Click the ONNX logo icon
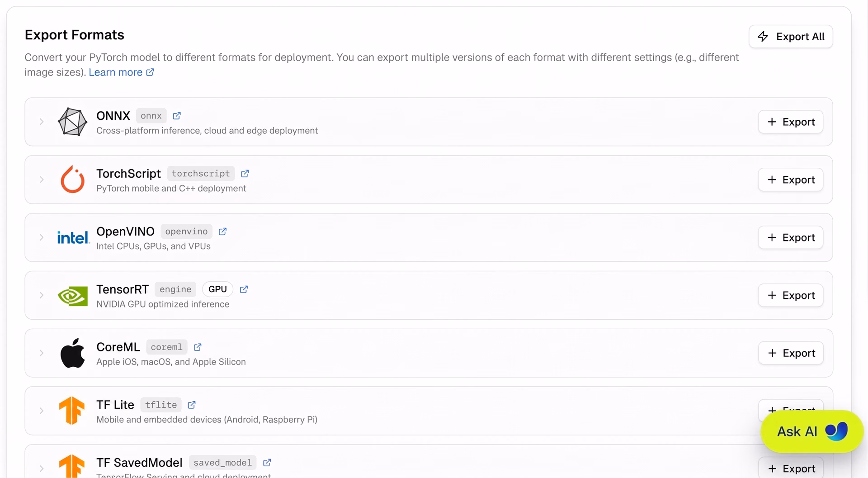Screen dimensions: 868x478 72,122
